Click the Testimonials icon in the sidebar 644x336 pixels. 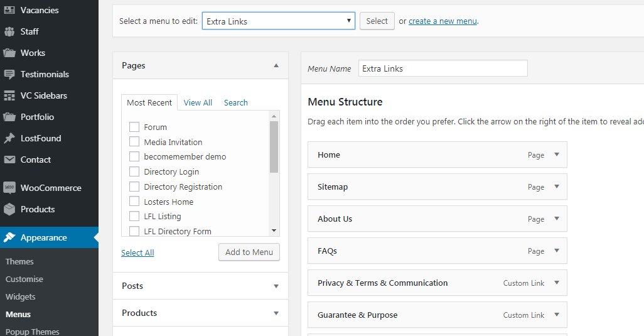9,74
